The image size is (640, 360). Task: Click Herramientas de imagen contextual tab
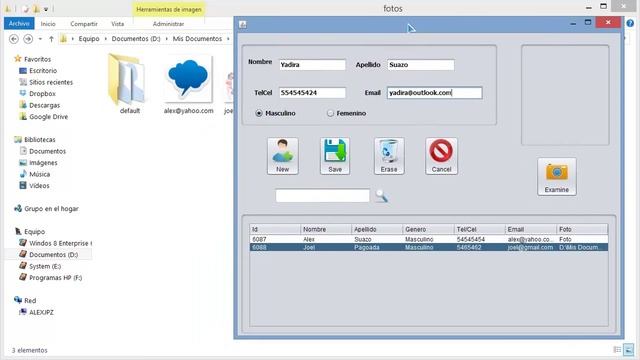[x=169, y=9]
